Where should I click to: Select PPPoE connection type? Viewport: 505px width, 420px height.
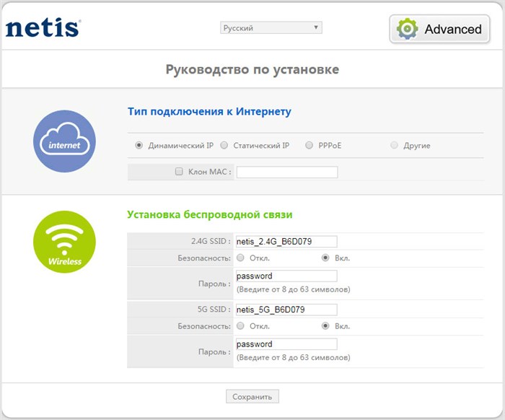(x=309, y=145)
